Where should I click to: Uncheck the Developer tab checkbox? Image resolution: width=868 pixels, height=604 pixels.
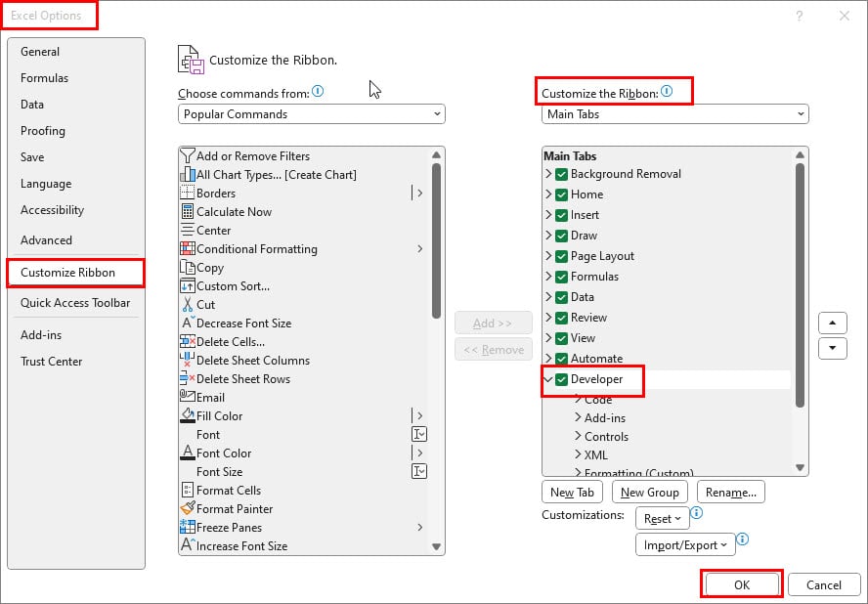coord(561,379)
